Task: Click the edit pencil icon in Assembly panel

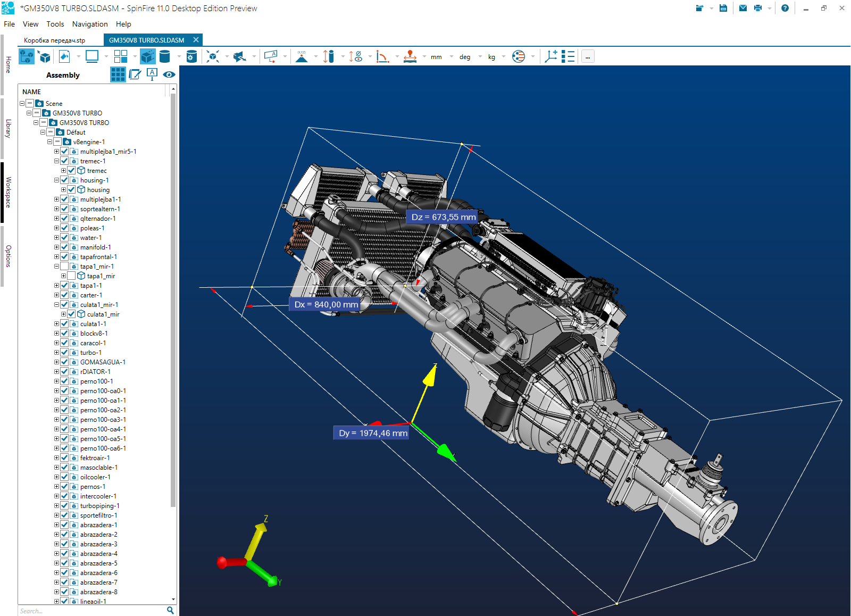Action: click(135, 74)
